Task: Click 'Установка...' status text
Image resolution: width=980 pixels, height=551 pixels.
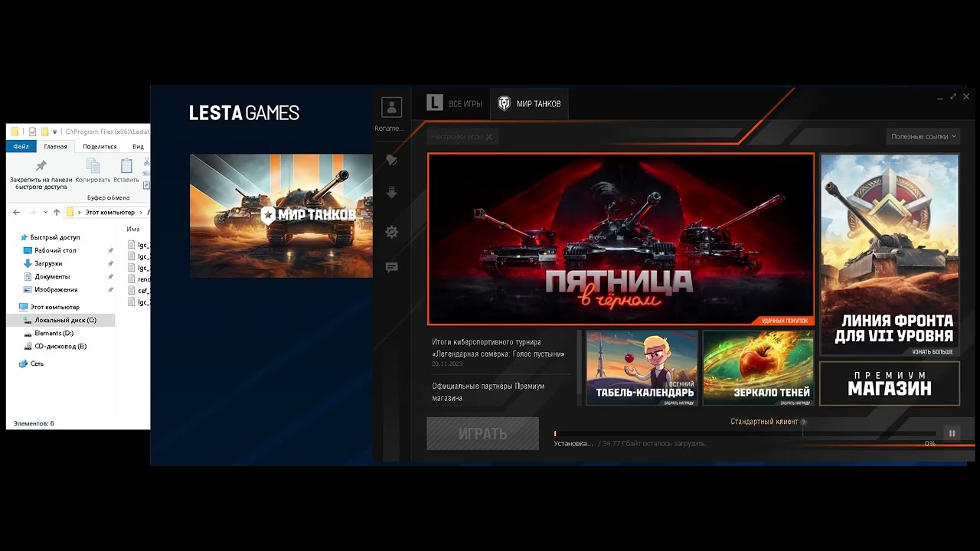Action: [573, 443]
